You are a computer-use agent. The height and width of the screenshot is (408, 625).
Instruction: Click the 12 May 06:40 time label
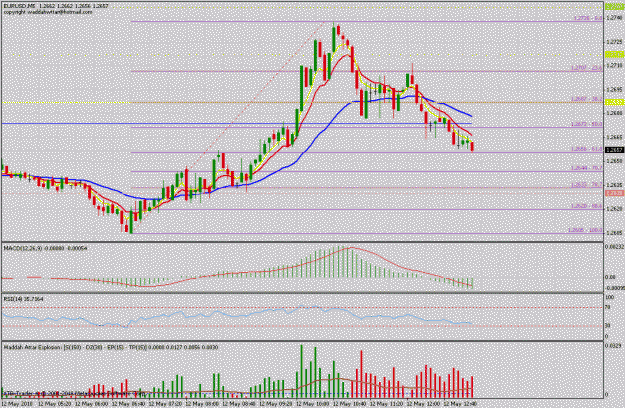tap(128, 404)
